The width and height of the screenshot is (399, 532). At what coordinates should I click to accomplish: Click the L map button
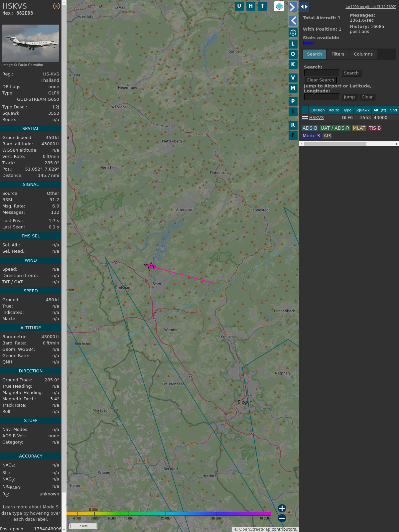293,44
